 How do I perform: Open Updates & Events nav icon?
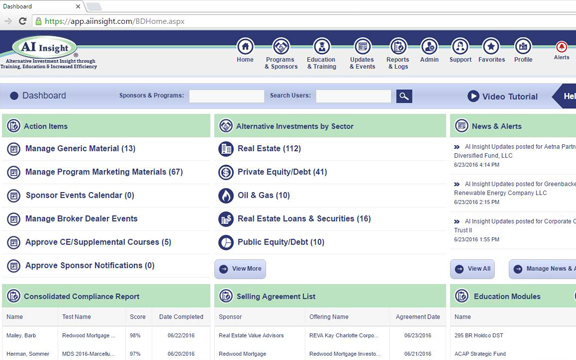[362, 47]
